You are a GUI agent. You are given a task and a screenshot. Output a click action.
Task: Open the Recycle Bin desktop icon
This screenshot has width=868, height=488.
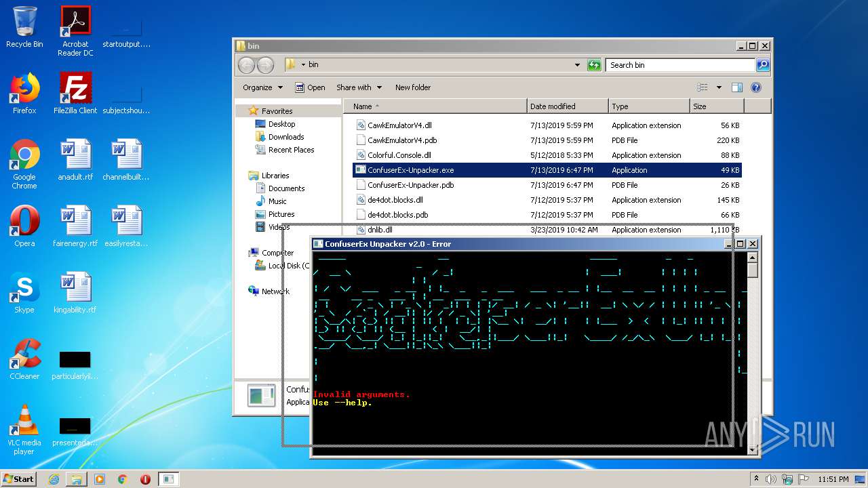point(24,27)
